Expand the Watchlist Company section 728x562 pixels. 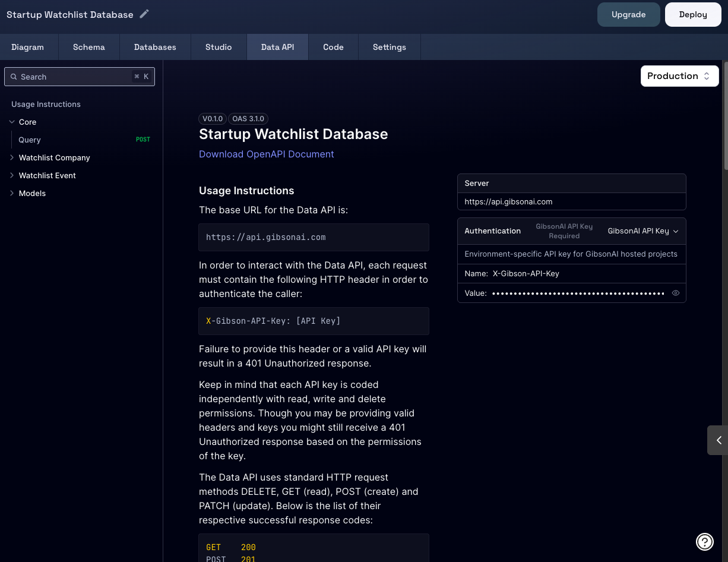[12, 157]
